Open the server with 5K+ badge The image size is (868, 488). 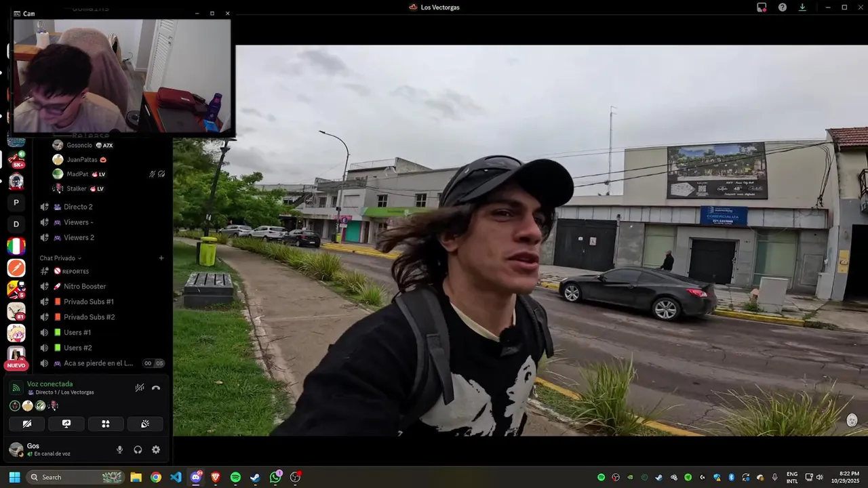coord(16,161)
